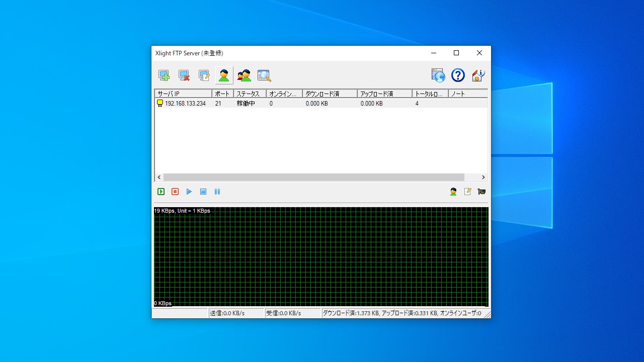Click the online users count 0 cell
The image size is (644, 362).
tap(271, 104)
